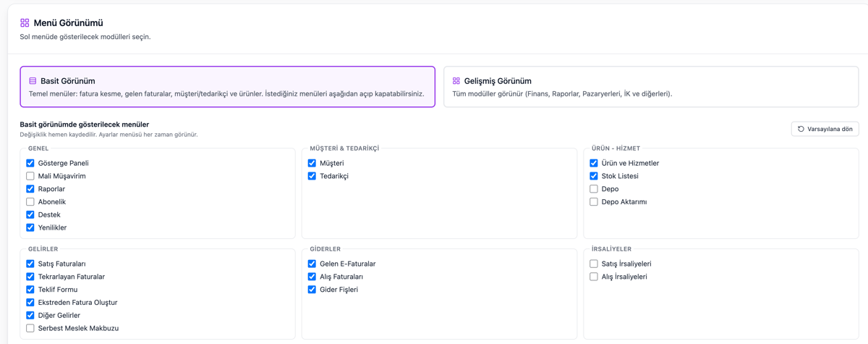
Task: Enable the Mali Müşavirim checkbox
Action: click(30, 176)
